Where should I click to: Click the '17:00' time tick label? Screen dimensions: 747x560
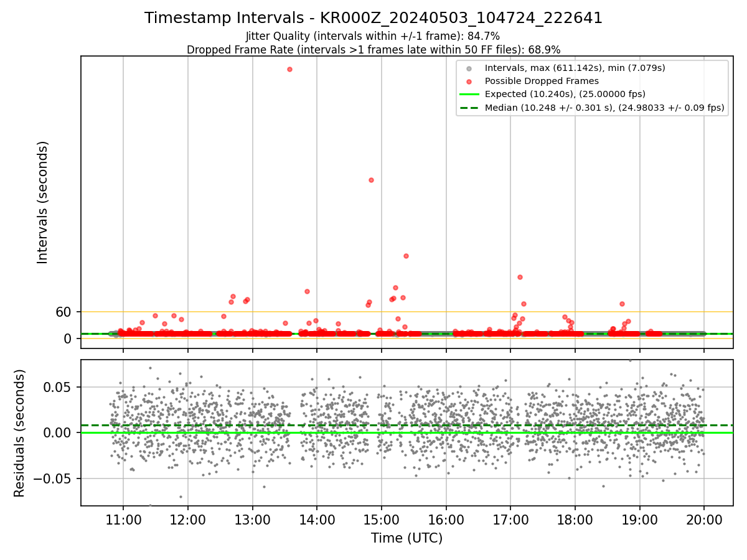510,519
